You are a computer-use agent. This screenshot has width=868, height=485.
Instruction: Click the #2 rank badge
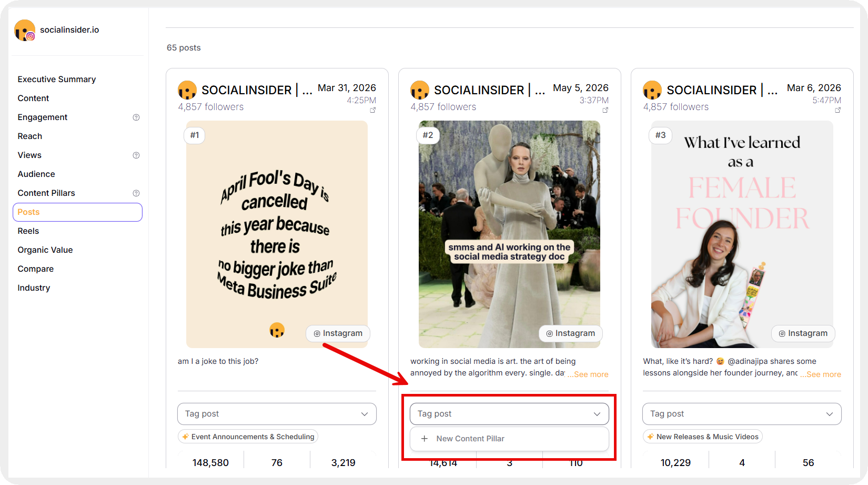(428, 135)
